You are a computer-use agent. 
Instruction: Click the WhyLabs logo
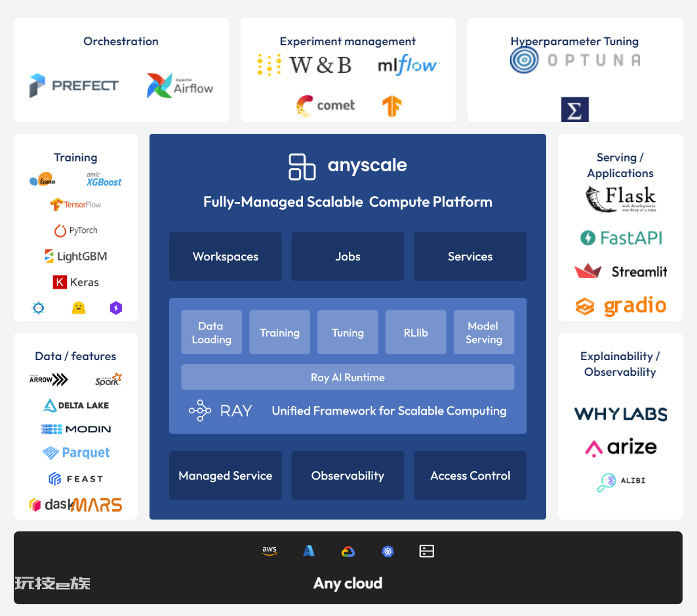pyautogui.click(x=620, y=414)
